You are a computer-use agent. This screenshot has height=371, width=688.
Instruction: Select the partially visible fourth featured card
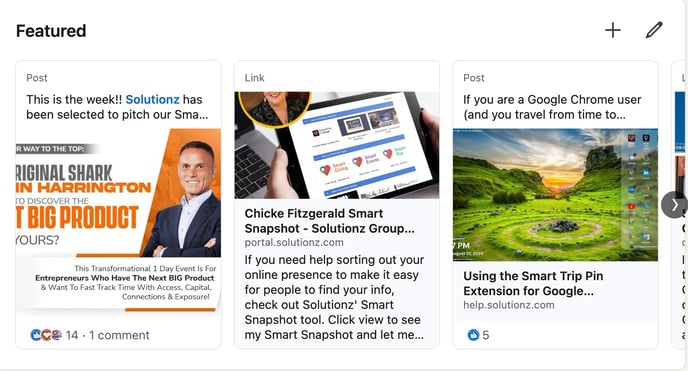click(x=680, y=205)
